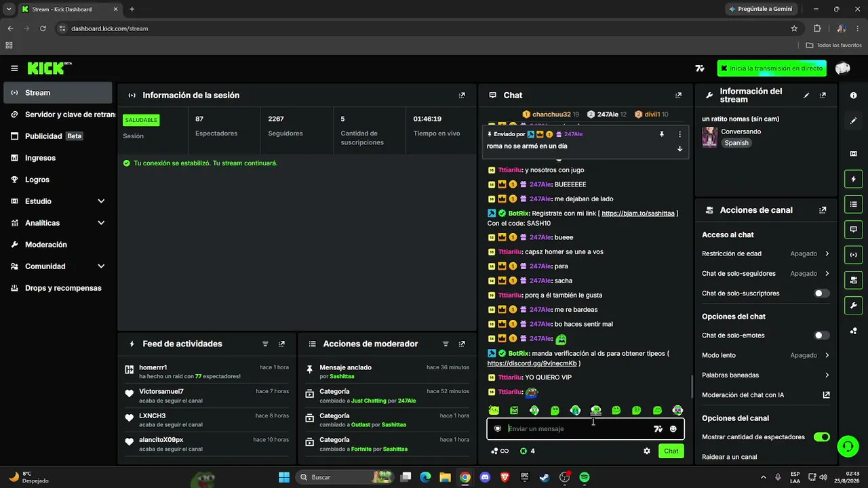This screenshot has width=868, height=488.
Task: Toggle activity feed lightning icon in right sidebar
Action: tap(853, 180)
